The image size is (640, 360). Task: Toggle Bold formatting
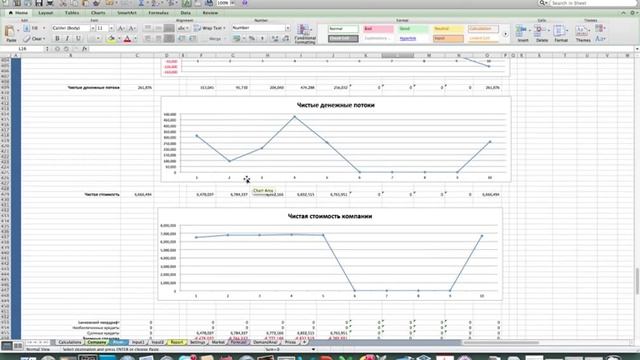click(57, 39)
